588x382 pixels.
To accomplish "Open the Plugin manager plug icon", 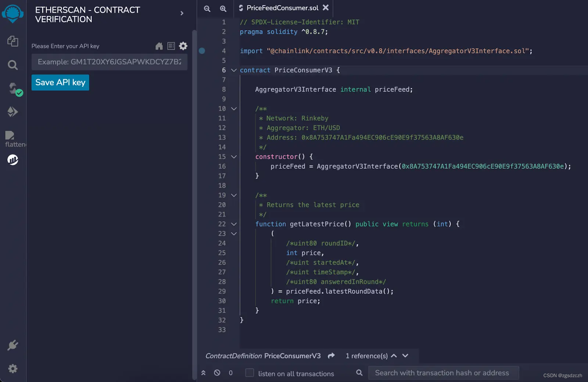I will [x=13, y=345].
